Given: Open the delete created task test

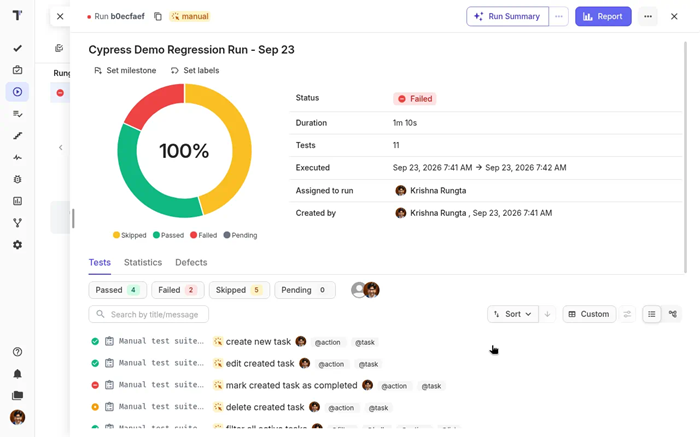Looking at the screenshot, I should click(x=265, y=407).
